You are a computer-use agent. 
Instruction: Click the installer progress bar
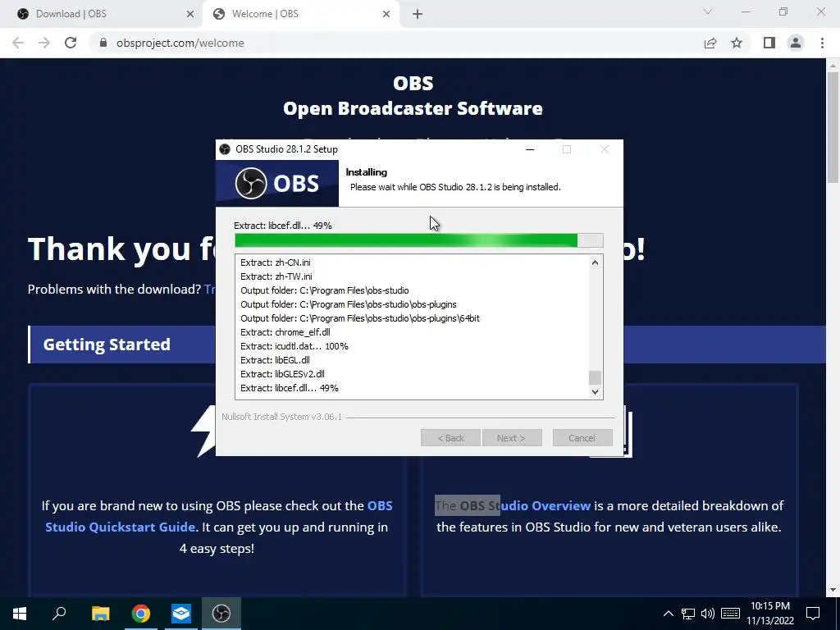pyautogui.click(x=419, y=240)
